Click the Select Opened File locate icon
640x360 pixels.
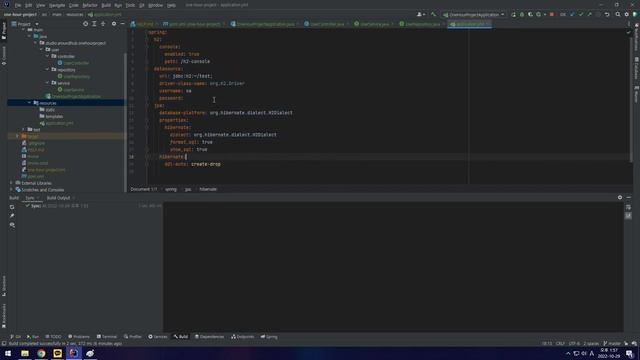(85, 24)
